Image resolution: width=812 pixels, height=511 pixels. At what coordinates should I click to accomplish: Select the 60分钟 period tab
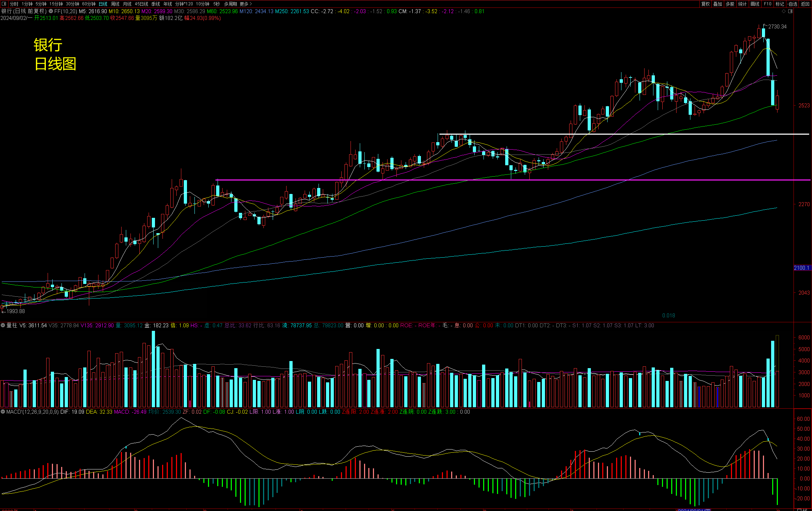coord(89,4)
